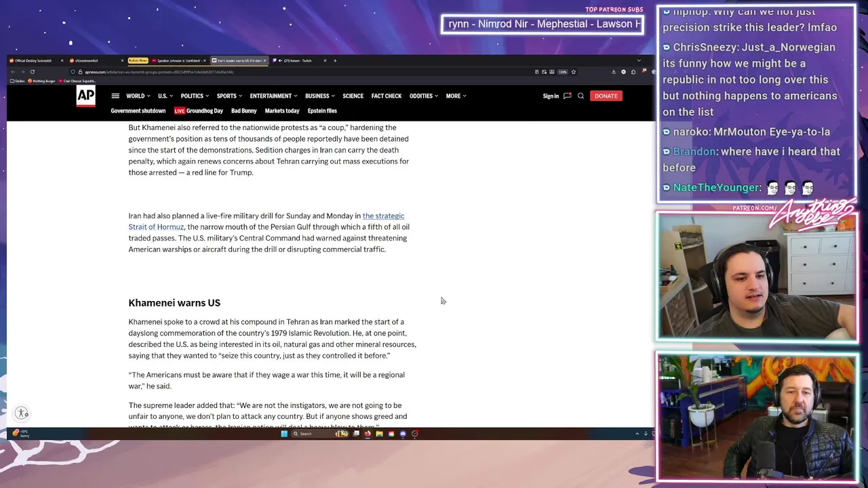Bookmark this page with star icon

point(574,72)
